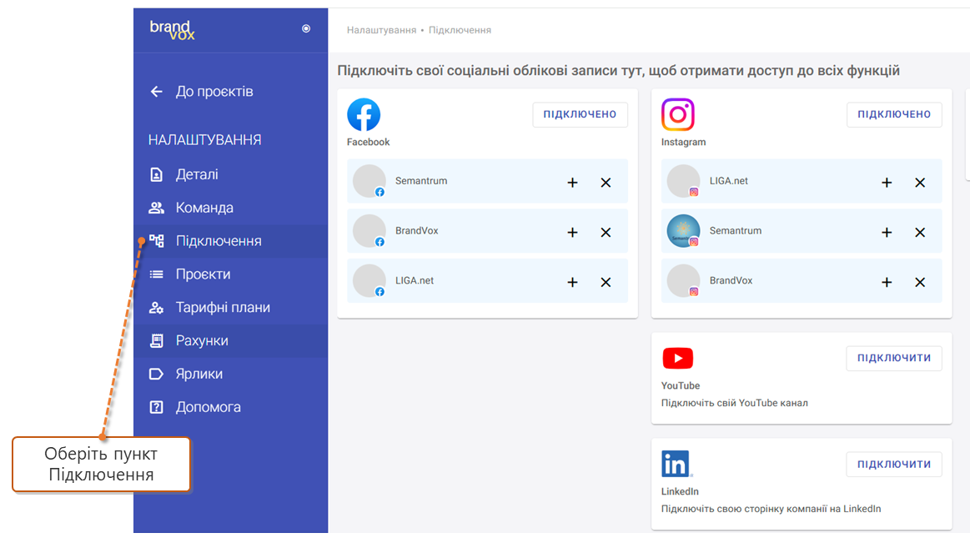Image resolution: width=980 pixels, height=543 pixels.
Task: Toggle the sidebar pin radio icon
Action: [x=305, y=28]
